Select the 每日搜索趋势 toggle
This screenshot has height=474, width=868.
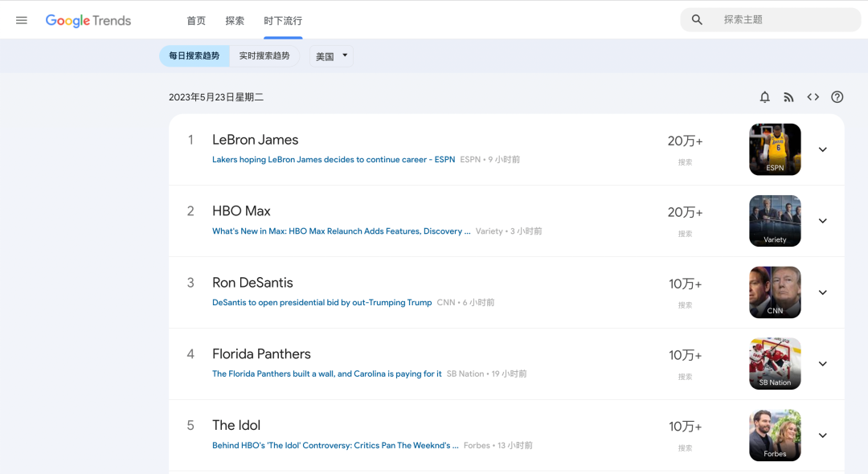click(194, 56)
